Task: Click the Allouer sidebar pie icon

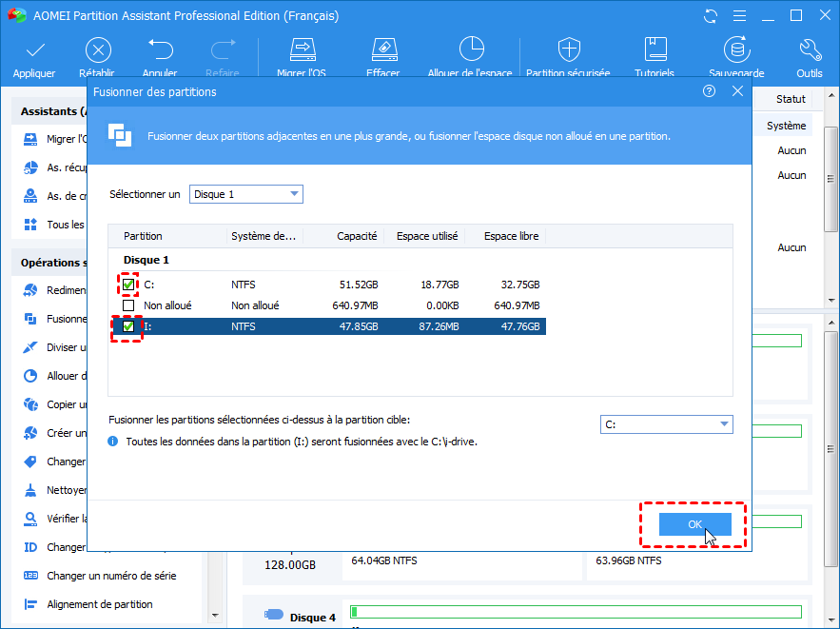Action: click(30, 376)
